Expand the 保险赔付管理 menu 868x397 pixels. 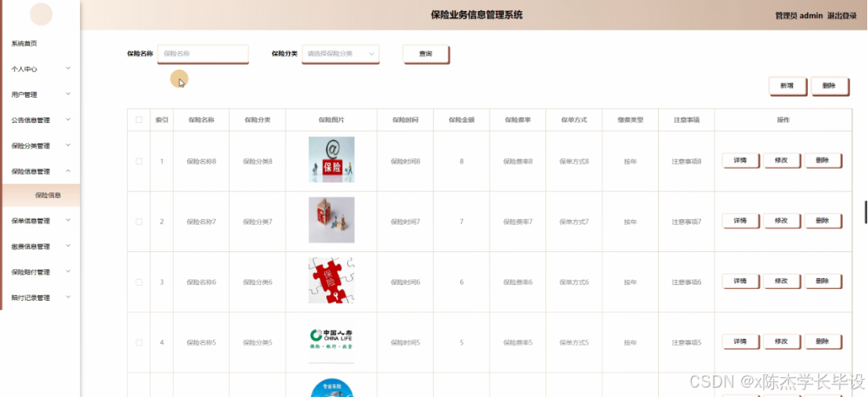[x=40, y=272]
